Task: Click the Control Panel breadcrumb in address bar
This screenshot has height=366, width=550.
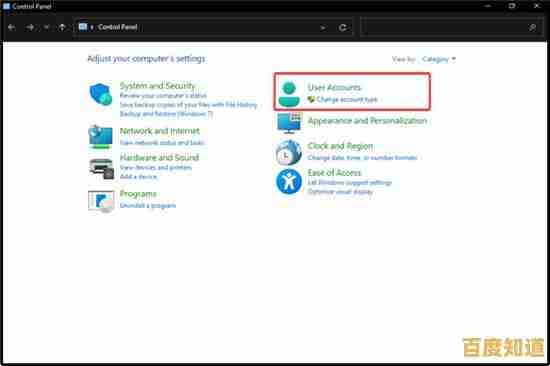Action: 118,27
